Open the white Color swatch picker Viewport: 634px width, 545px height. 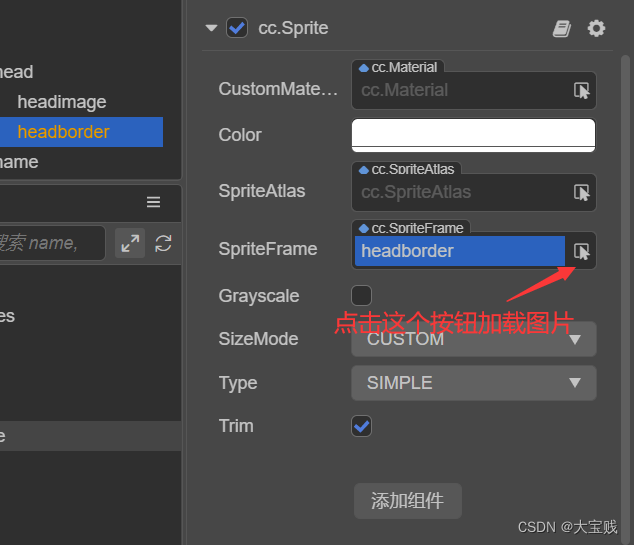coord(473,135)
